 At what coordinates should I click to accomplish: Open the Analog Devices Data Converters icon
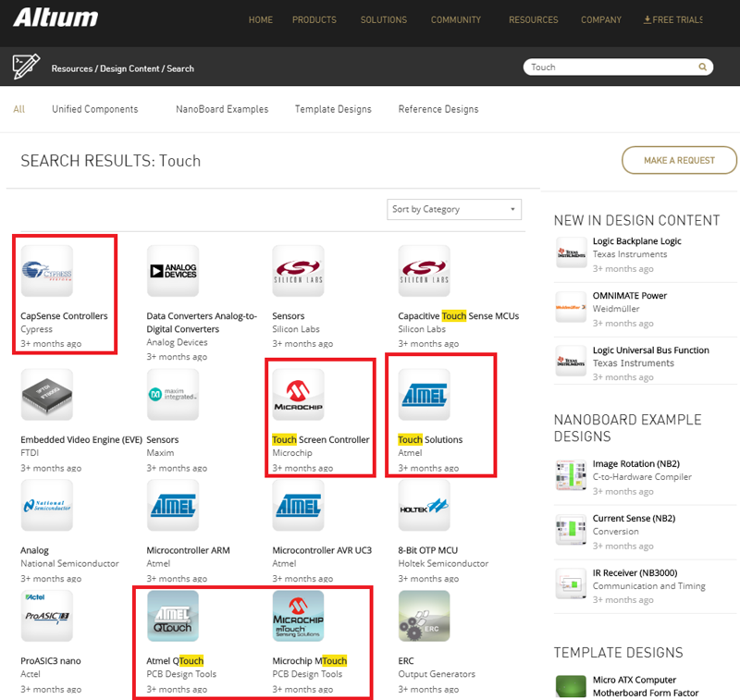[172, 272]
